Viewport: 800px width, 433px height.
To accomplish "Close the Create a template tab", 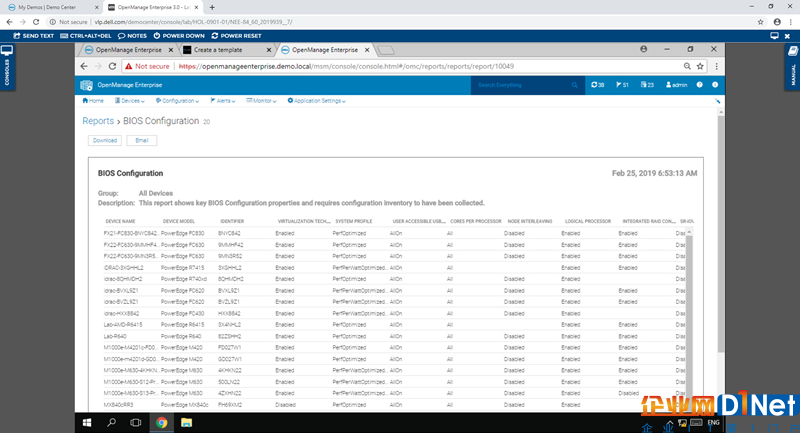I will point(269,50).
